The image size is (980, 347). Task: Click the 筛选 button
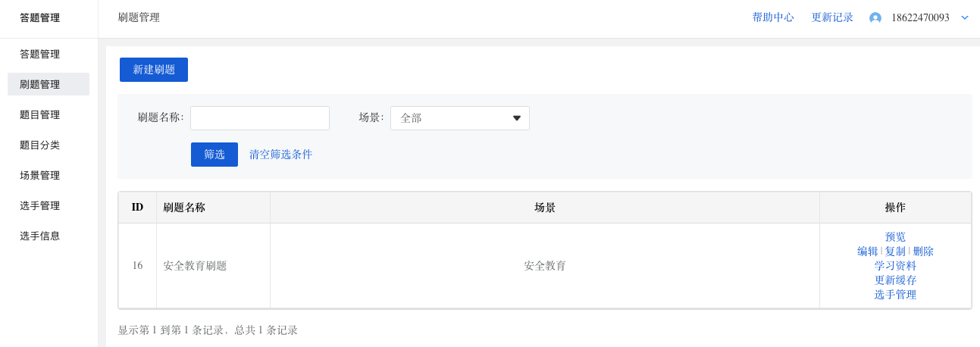click(214, 155)
